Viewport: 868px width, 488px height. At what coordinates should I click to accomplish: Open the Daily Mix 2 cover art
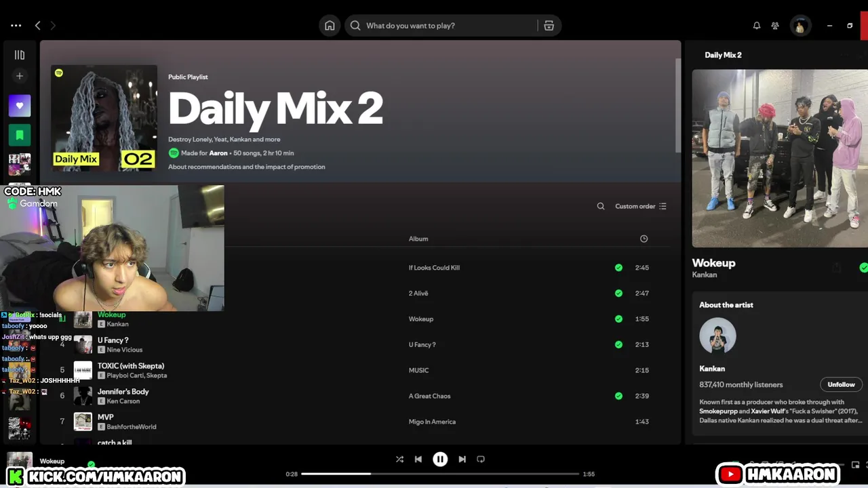(104, 118)
